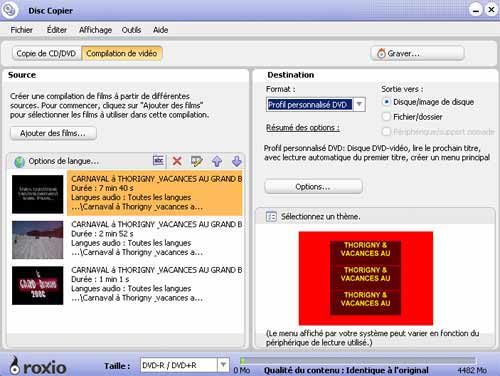Click the 4482 Mo capacity label
Viewport: 500px width, 376px height.
click(472, 370)
